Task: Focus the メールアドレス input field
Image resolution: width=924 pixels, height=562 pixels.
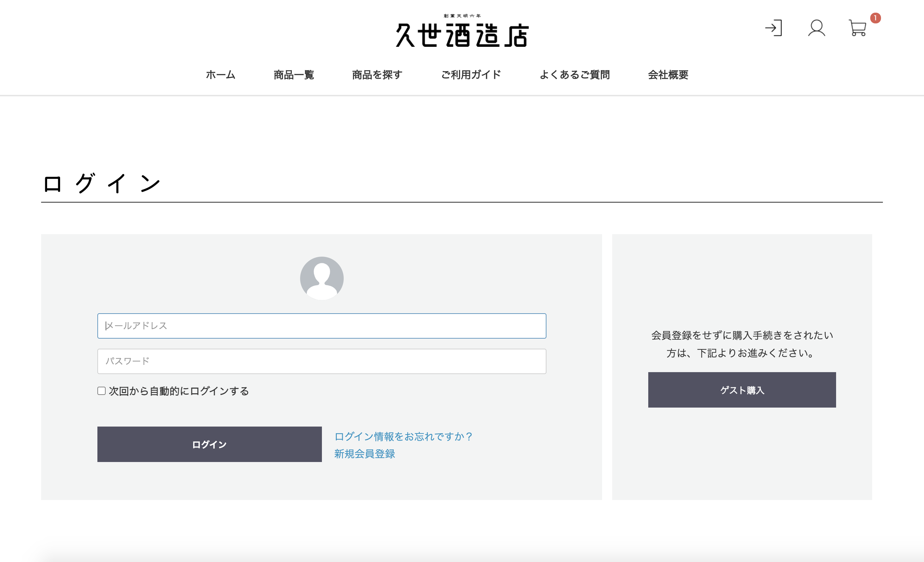Action: point(322,326)
